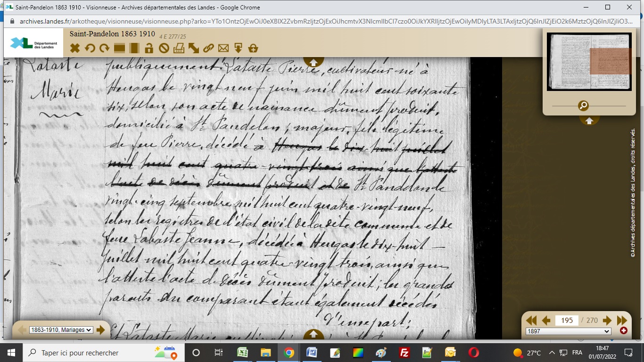
Task: Click the page overview thumbnail
Action: [589, 62]
